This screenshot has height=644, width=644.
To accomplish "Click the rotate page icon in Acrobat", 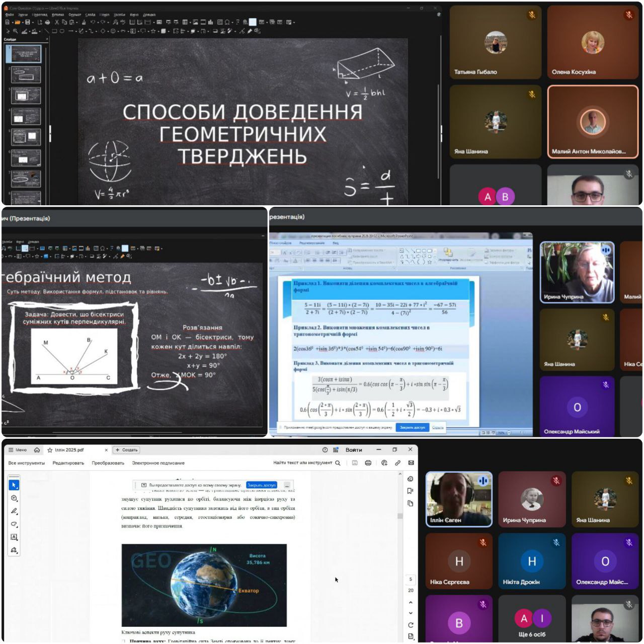I will 411,625.
